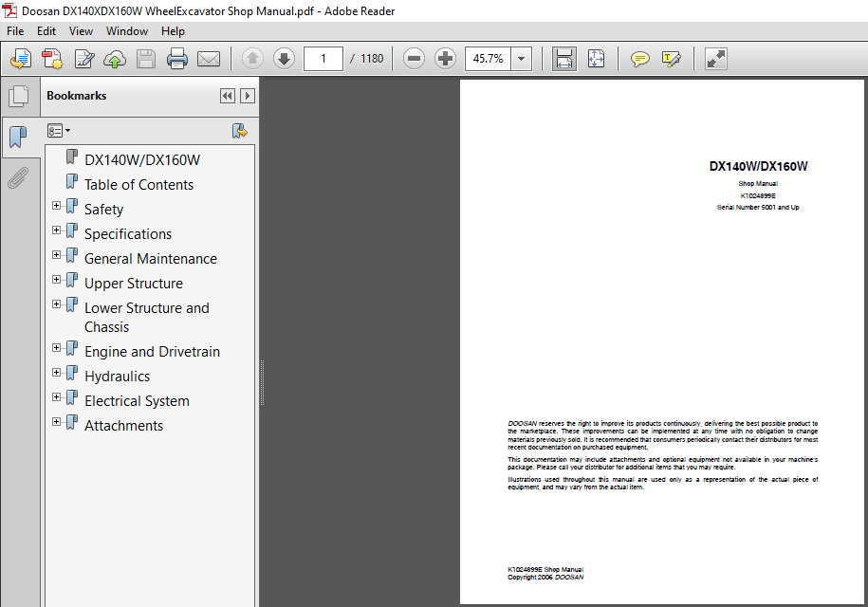Click the Zoom In plus button

pos(445,59)
